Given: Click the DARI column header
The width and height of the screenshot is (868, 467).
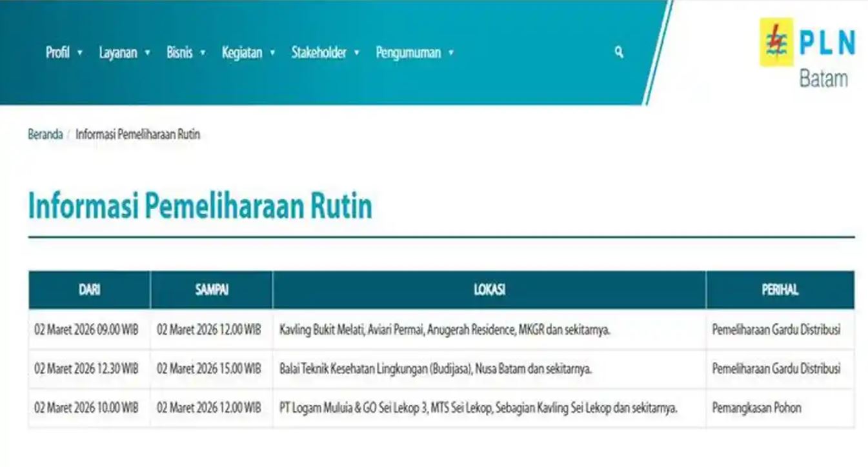Looking at the screenshot, I should coord(89,290).
